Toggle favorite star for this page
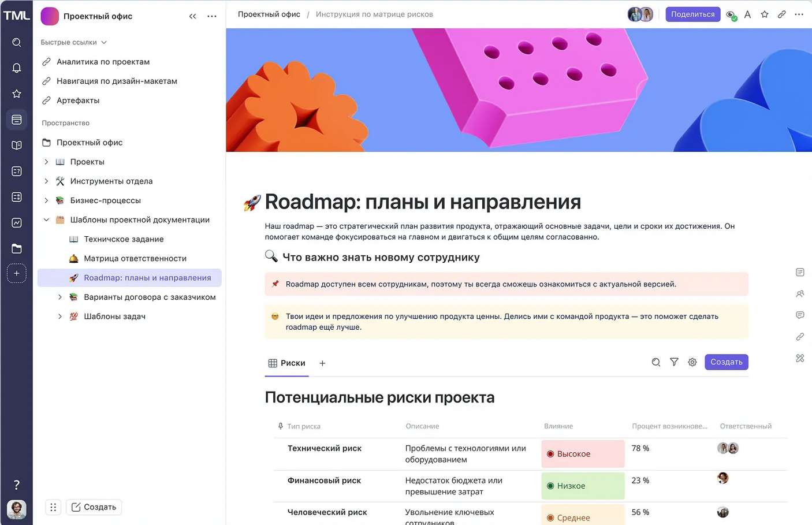Viewport: 812px width, 525px height. point(765,14)
